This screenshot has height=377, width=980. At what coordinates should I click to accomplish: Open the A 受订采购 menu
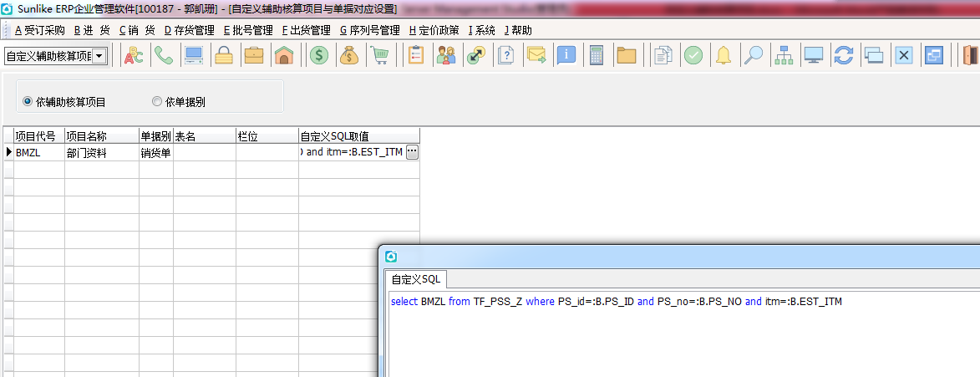coord(39,30)
